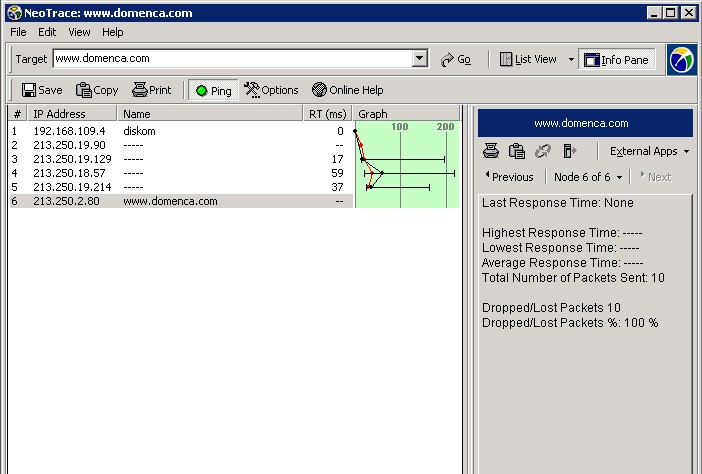Click the info pane printer icon
The width and height of the screenshot is (702, 474).
[x=491, y=151]
